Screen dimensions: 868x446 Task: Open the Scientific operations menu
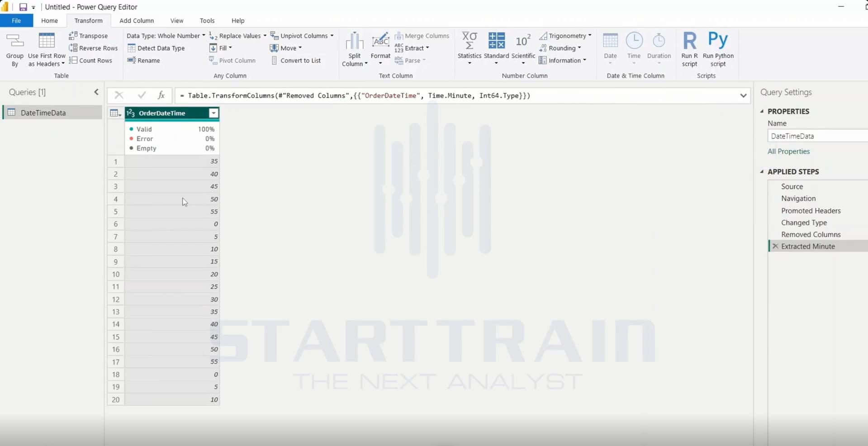523,48
